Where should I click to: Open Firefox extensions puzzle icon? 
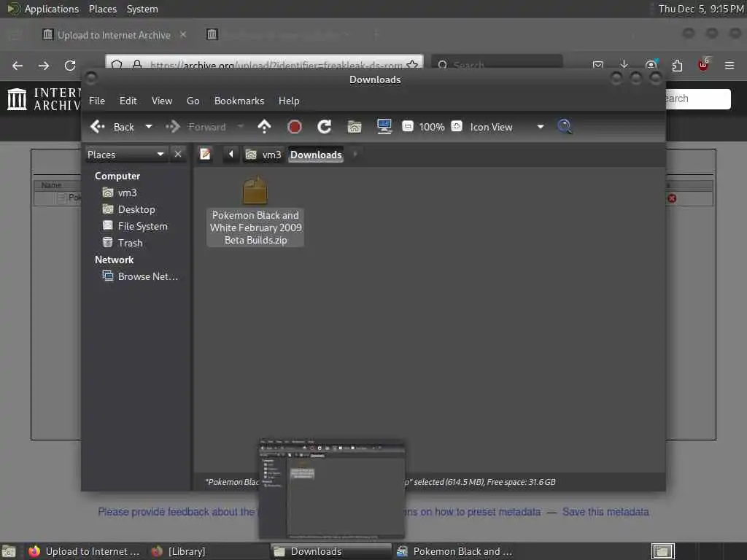coord(677,65)
